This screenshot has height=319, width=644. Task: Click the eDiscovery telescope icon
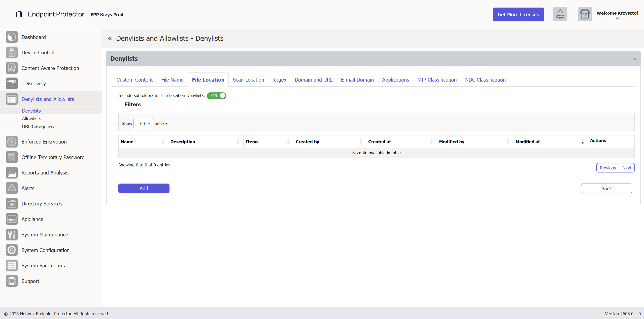(12, 84)
